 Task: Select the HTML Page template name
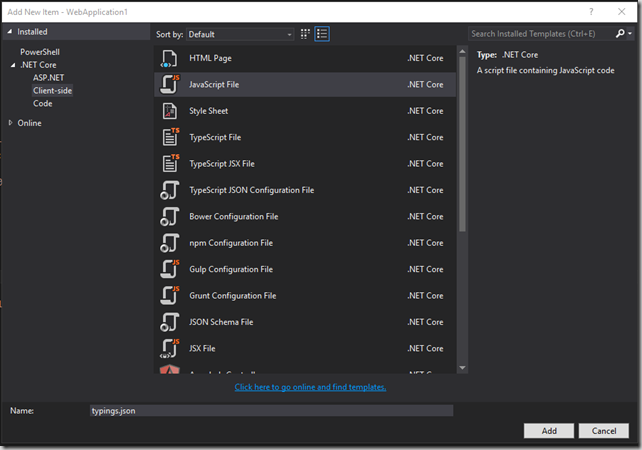tap(210, 58)
